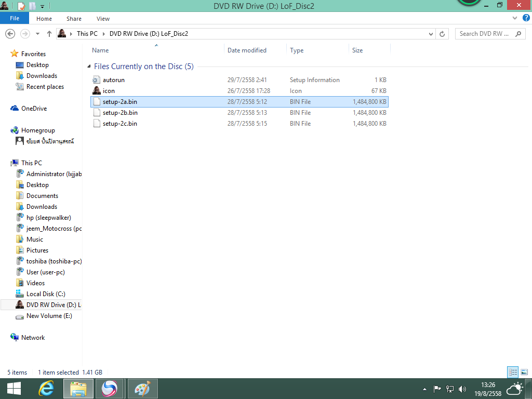This screenshot has width=532, height=399.
Task: Refresh the current folder view
Action: [x=443, y=34]
